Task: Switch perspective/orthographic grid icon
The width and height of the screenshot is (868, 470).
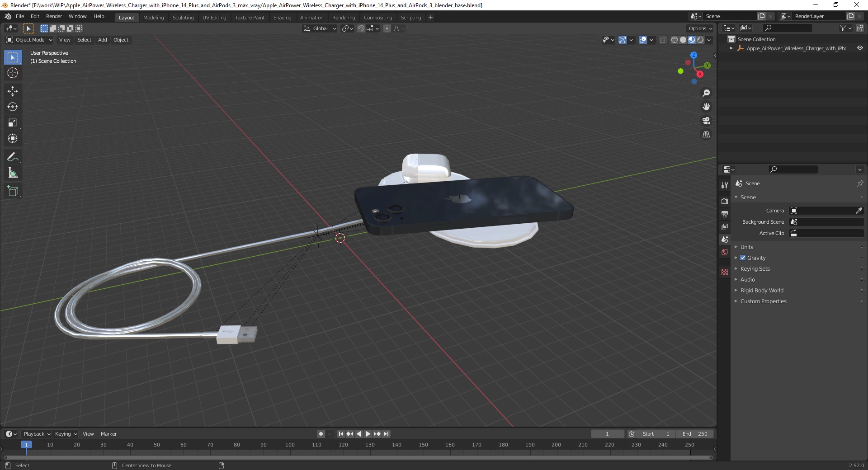Action: tap(706, 135)
